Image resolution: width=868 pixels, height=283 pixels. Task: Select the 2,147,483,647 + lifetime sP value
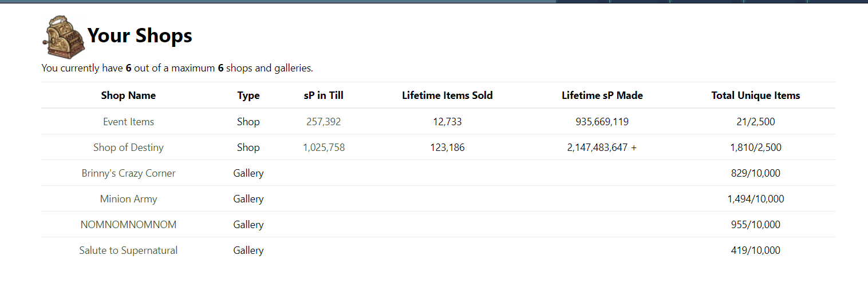602,148
